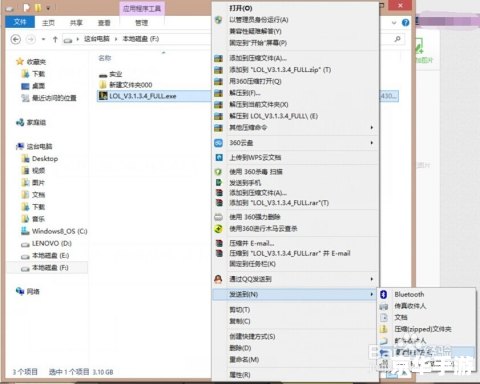Click the Bluetooth icon in Send To submenu
Viewport: 480px width, 384px height.
[384, 294]
